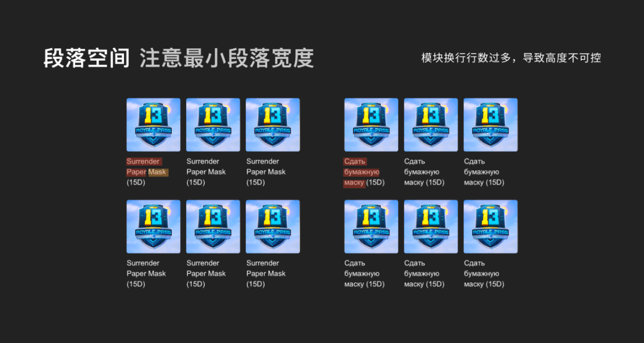644x343 pixels.
Task: Click the orange-highlighted word "Mask"
Action: tap(158, 172)
